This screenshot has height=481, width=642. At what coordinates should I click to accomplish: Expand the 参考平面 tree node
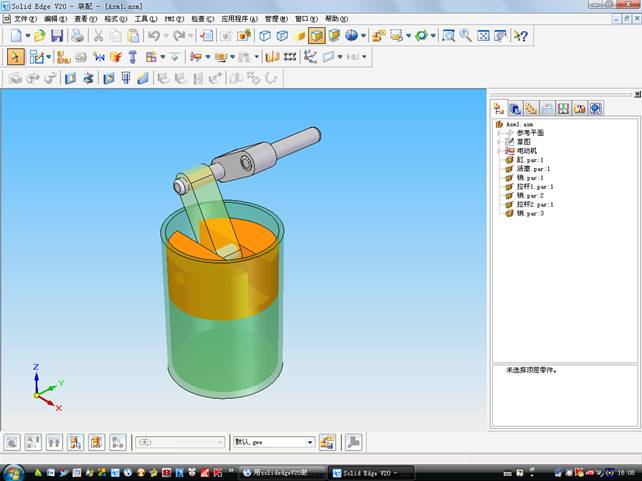coord(499,133)
